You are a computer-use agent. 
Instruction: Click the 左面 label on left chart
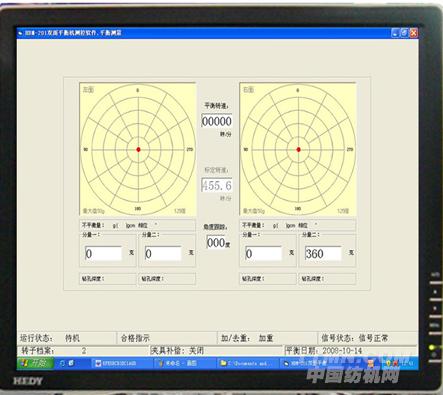click(88, 90)
